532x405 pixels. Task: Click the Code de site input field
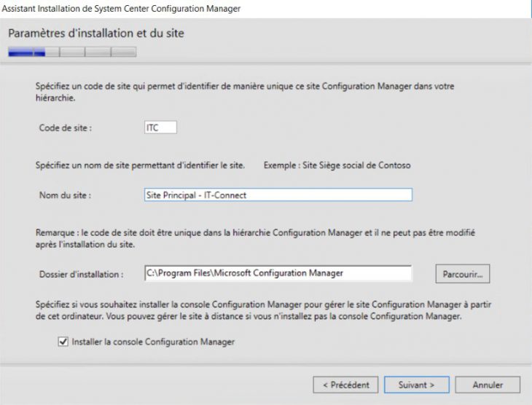tap(160, 127)
